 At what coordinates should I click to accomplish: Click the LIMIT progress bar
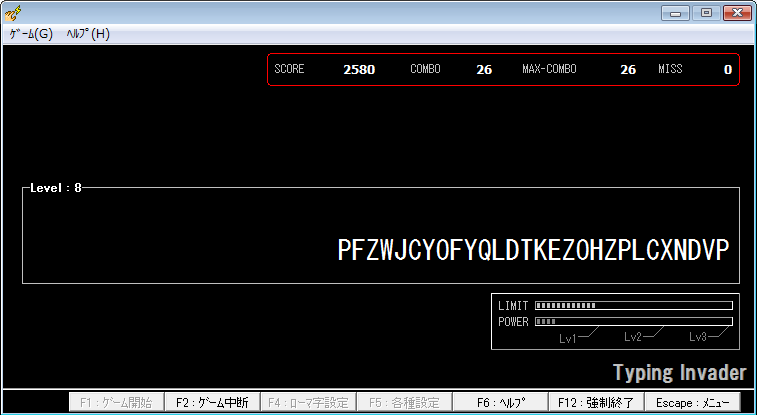click(x=634, y=305)
